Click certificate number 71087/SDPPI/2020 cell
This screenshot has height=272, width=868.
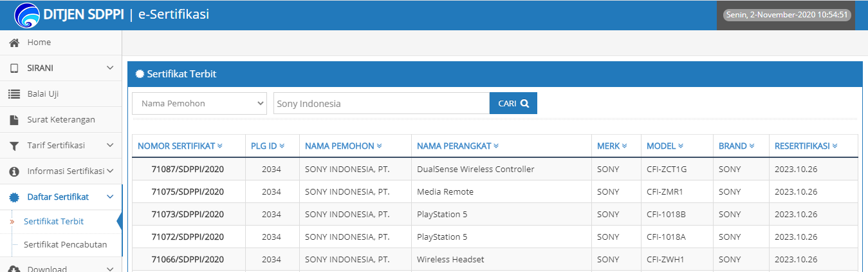pos(187,170)
